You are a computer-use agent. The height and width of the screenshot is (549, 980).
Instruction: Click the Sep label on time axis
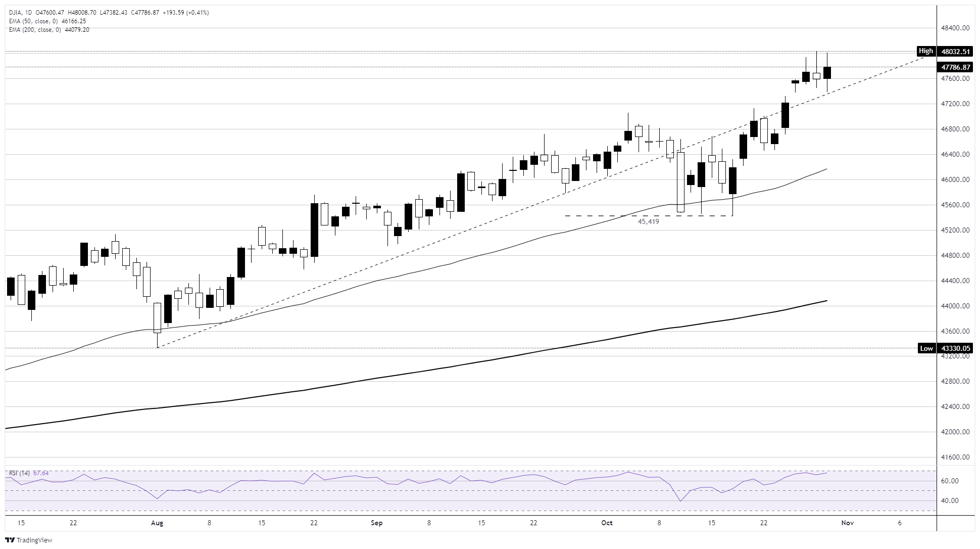(377, 523)
